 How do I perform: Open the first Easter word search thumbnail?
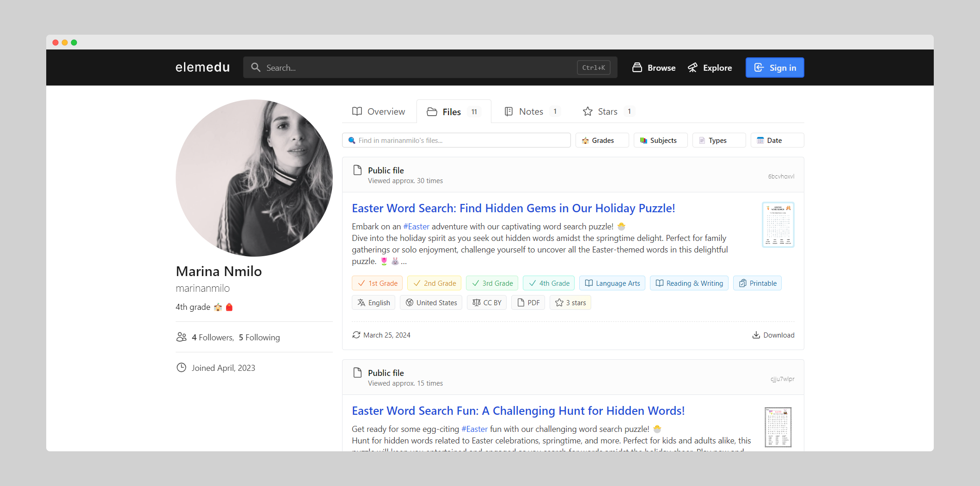[x=778, y=225]
